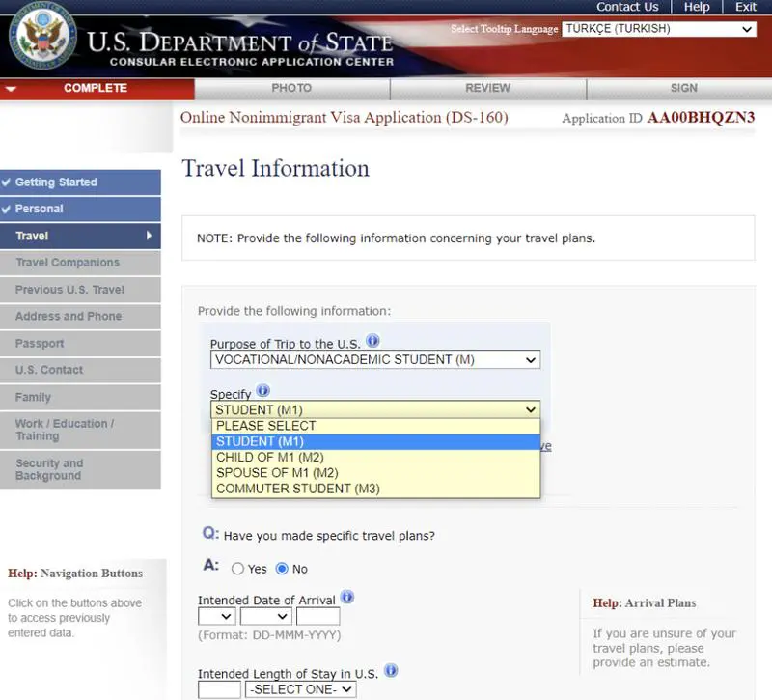
Task: Open the Tooltip Language dropdown
Action: [659, 29]
